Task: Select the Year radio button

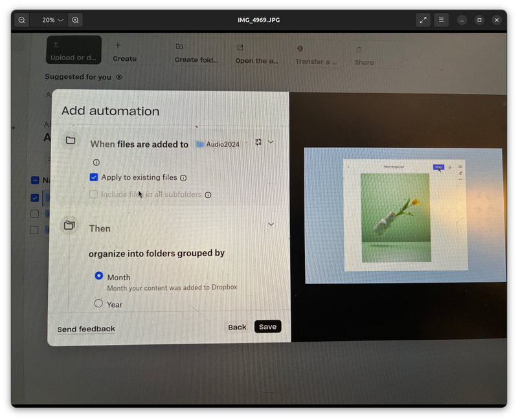Action: (x=98, y=303)
